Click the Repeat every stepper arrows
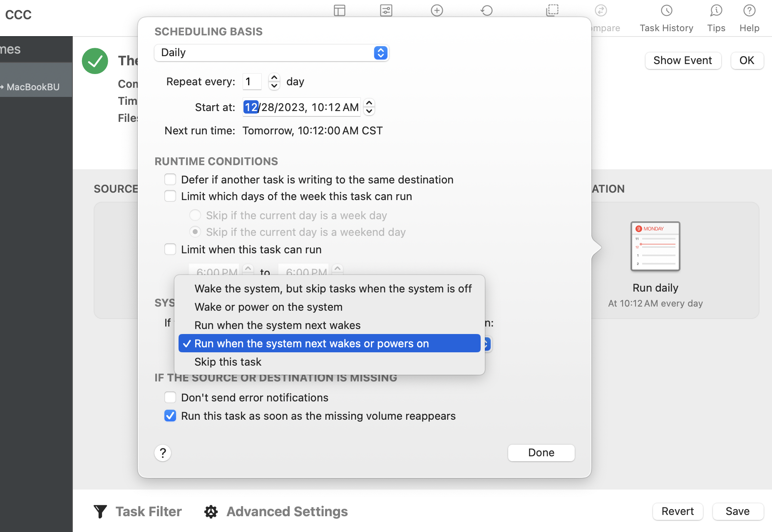 pyautogui.click(x=274, y=82)
